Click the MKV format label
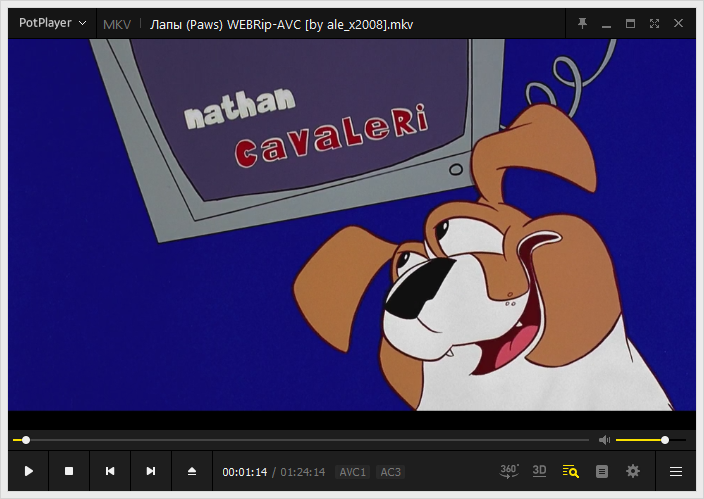This screenshot has height=499, width=704. (x=117, y=24)
